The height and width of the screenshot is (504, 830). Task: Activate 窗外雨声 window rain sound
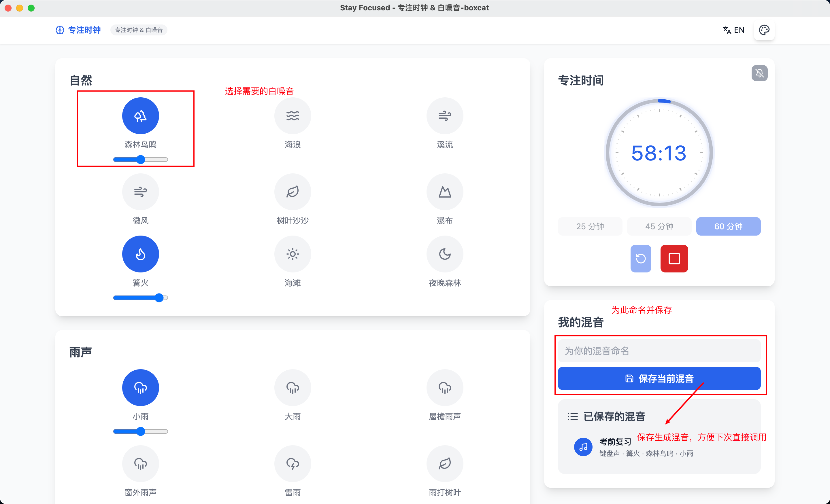140,464
